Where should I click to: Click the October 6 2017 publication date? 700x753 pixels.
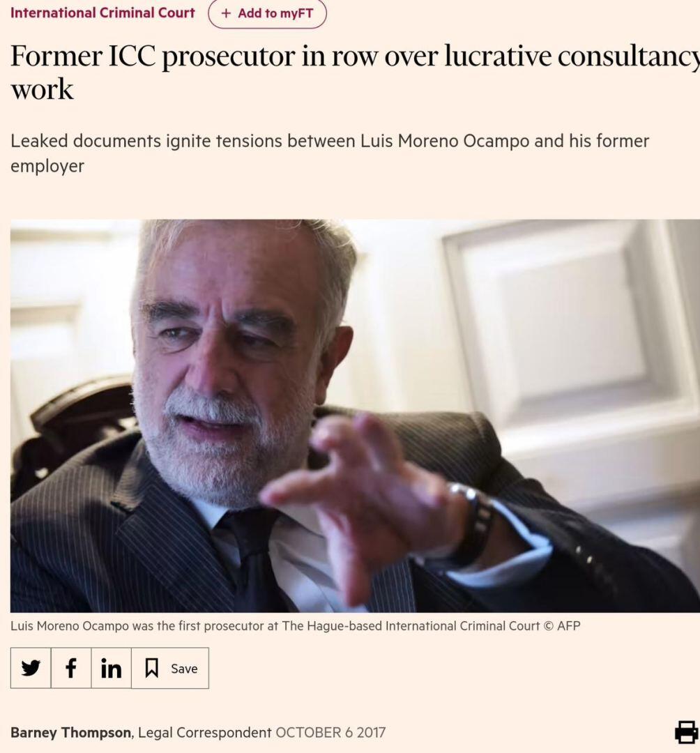pos(330,732)
